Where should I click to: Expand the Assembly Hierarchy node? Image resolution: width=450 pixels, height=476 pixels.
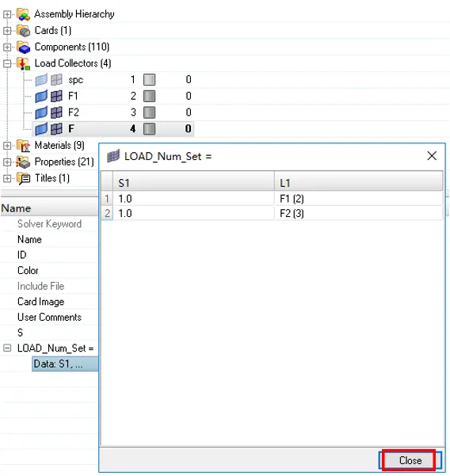click(x=7, y=14)
